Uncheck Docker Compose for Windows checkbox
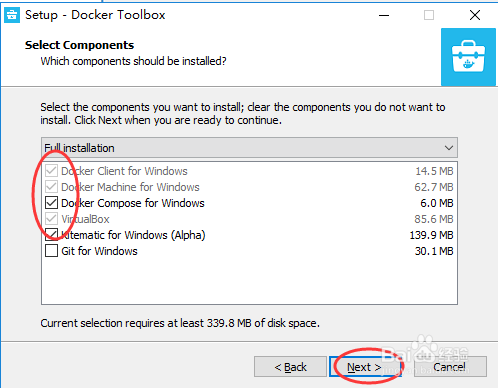Screen dimensions: 498x388 pos(51,203)
